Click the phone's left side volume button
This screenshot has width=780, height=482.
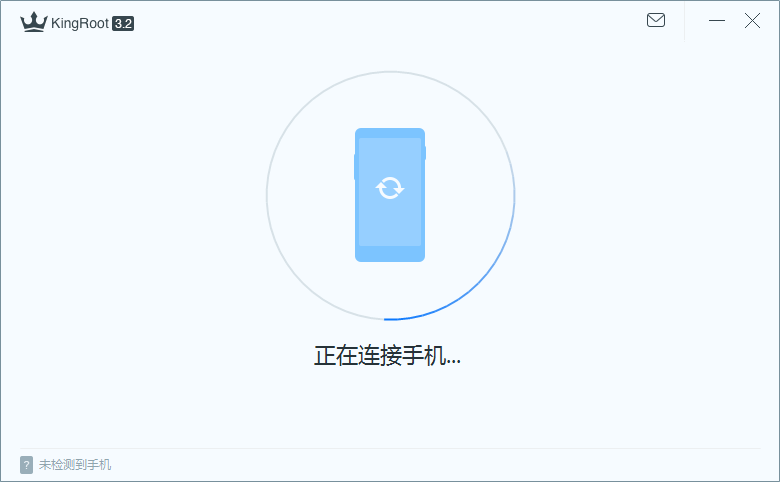[355, 167]
